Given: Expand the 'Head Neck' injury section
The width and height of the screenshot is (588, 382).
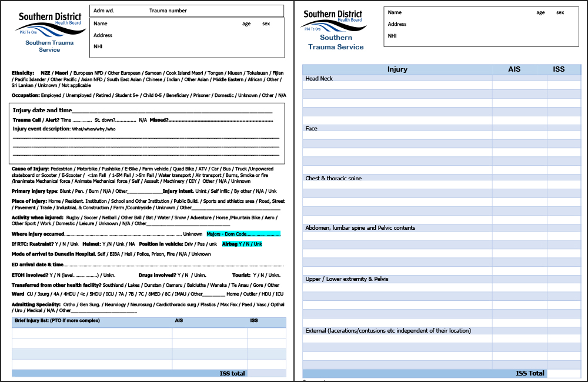Looking at the screenshot, I should 319,78.
